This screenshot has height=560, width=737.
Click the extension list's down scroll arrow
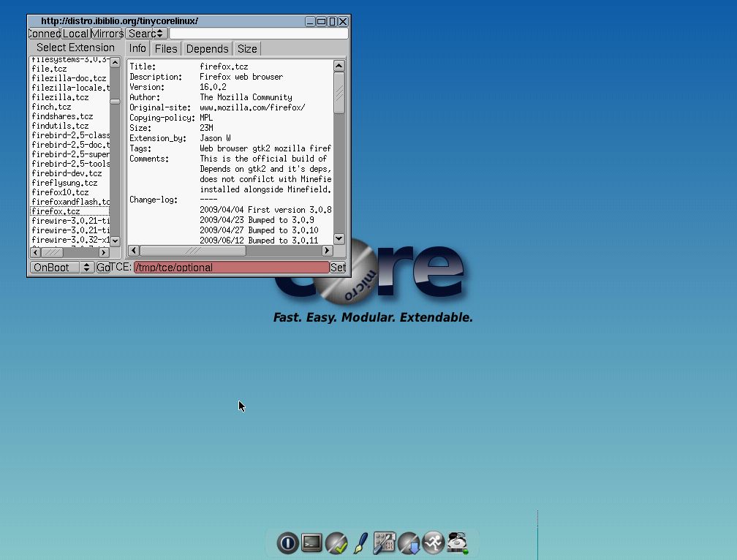click(x=116, y=241)
